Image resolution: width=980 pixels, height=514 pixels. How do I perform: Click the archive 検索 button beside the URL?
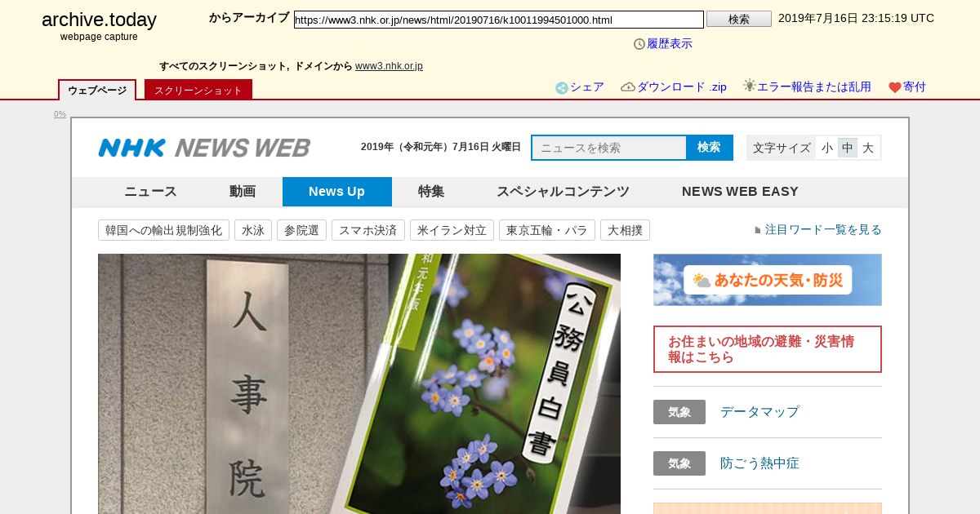tap(738, 19)
